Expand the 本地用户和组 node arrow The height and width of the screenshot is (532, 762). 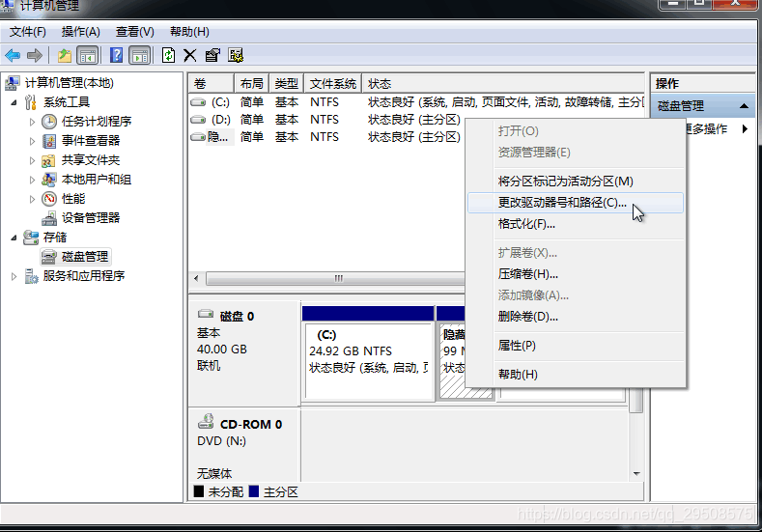[x=32, y=180]
